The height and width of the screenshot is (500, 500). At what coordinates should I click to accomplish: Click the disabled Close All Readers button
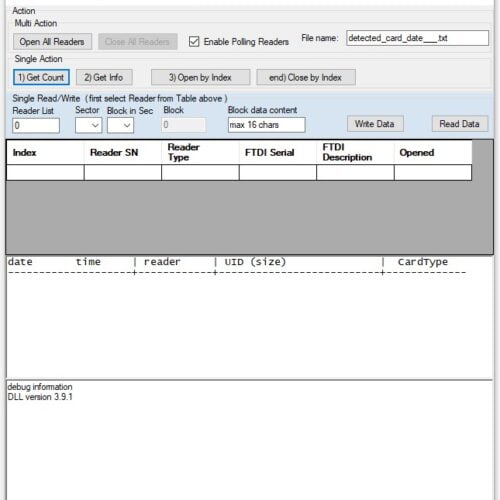pyautogui.click(x=137, y=42)
